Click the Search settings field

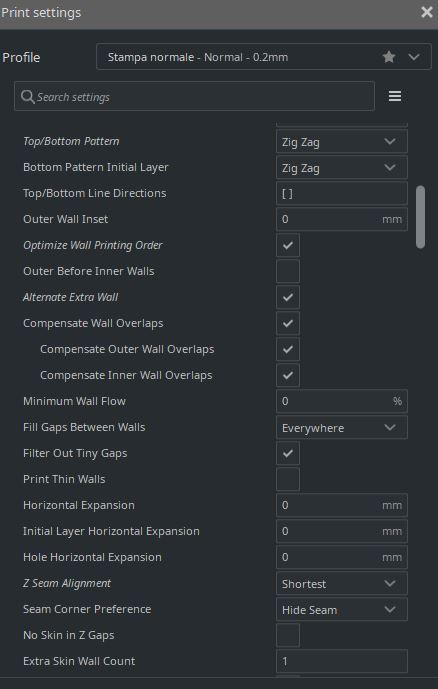click(x=194, y=96)
